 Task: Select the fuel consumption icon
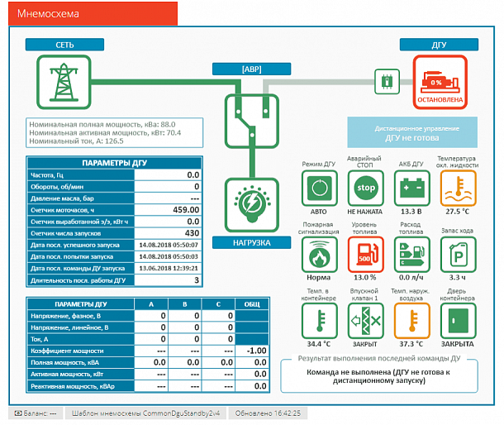click(x=411, y=255)
